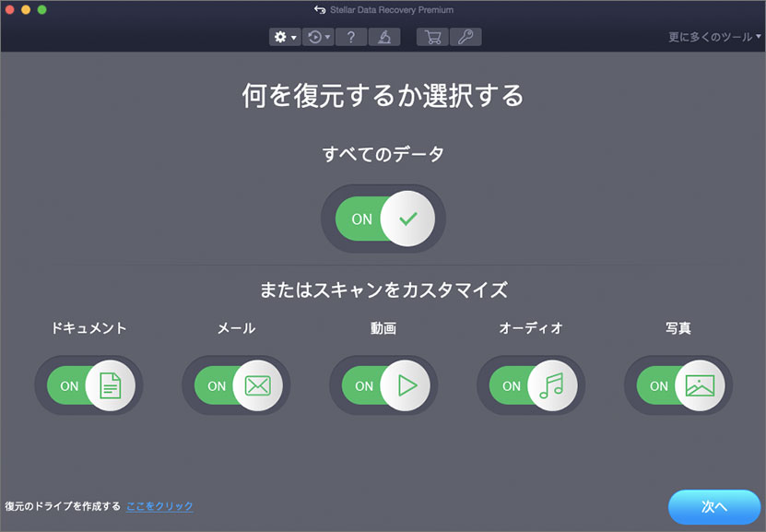Click the back arrow icon in title bar
This screenshot has width=766, height=532.
pos(320,10)
